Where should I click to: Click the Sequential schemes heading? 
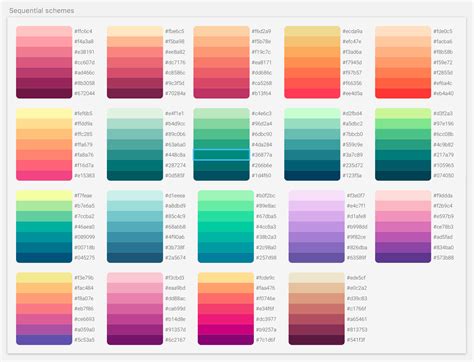[x=42, y=11]
